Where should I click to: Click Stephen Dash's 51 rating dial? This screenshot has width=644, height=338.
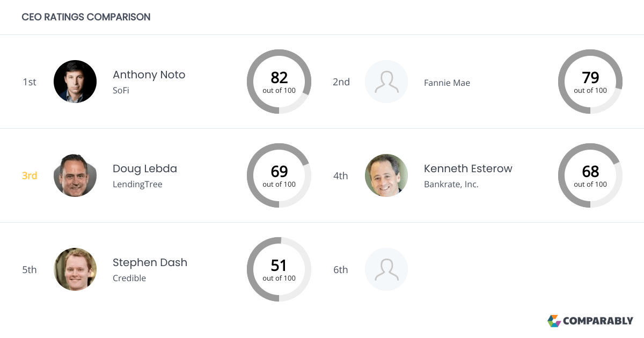(279, 269)
